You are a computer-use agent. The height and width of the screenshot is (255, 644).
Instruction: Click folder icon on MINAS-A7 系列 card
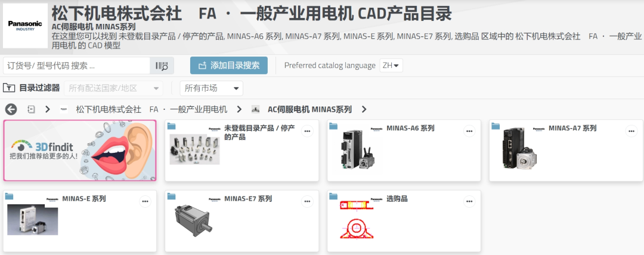(496, 126)
